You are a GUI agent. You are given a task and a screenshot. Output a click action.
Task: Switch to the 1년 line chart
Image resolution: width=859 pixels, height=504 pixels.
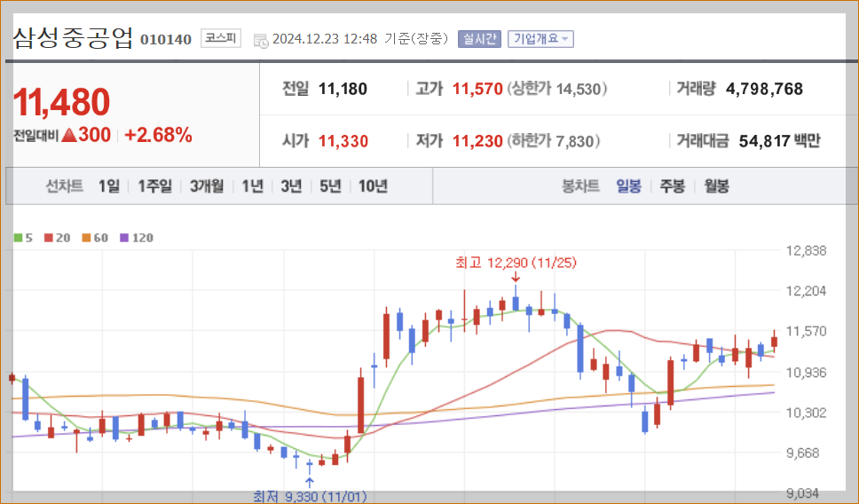(253, 186)
